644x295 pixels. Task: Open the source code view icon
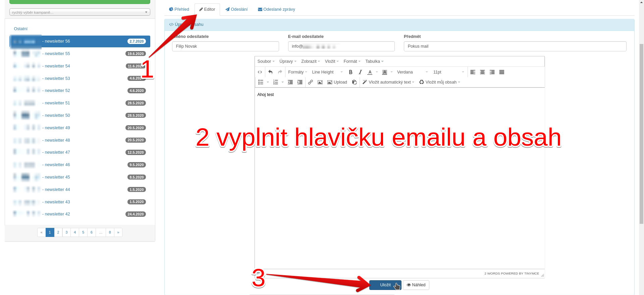pos(260,72)
